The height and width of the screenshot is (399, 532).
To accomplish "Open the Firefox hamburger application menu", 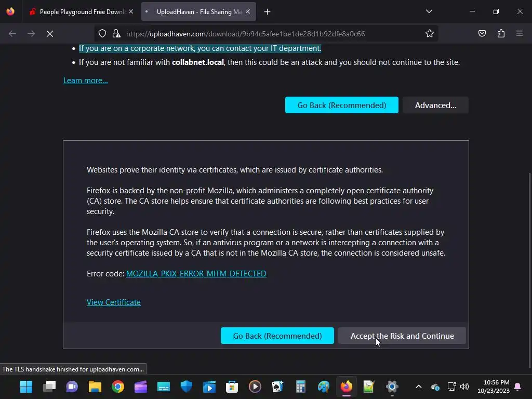I will pyautogui.click(x=520, y=34).
